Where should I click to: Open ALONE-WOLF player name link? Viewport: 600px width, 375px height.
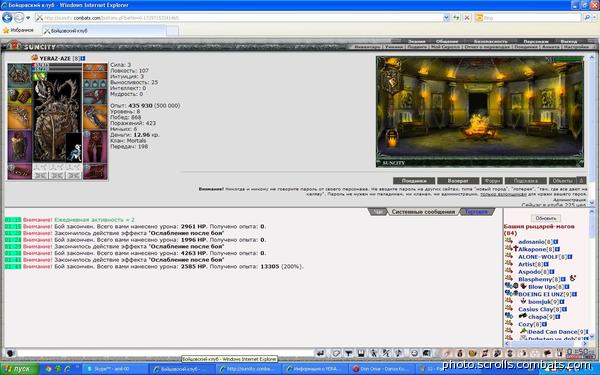tap(539, 257)
